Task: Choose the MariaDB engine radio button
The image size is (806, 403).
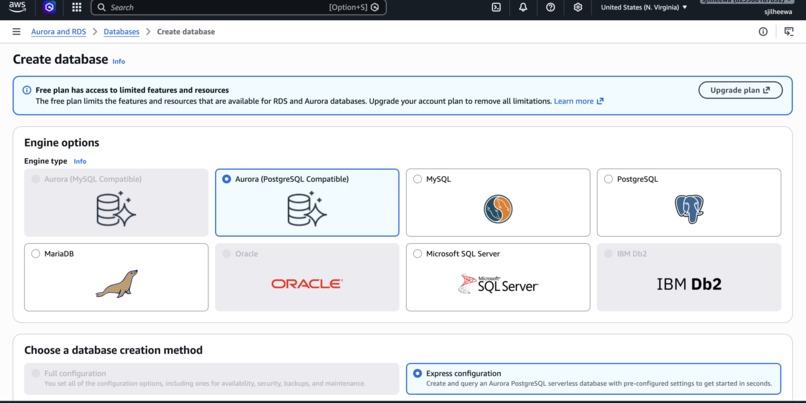Action: 35,254
